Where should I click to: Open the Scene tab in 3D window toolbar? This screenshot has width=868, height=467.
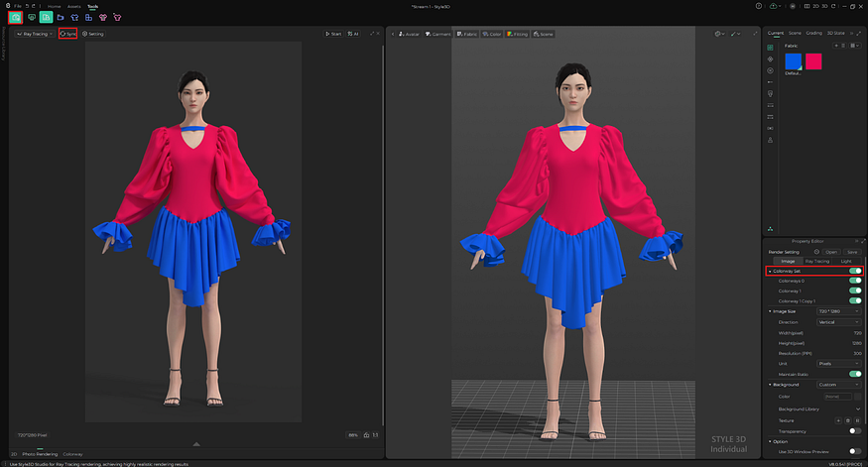click(x=543, y=34)
